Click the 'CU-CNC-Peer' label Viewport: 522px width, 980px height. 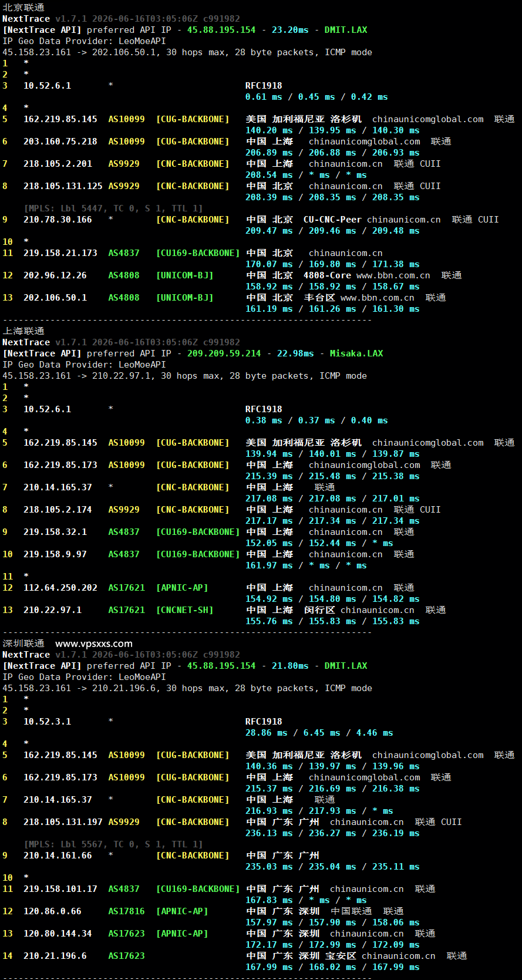tap(332, 220)
